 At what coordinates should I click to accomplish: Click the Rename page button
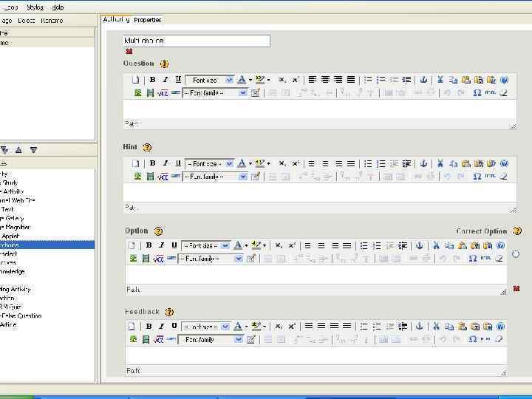52,21
